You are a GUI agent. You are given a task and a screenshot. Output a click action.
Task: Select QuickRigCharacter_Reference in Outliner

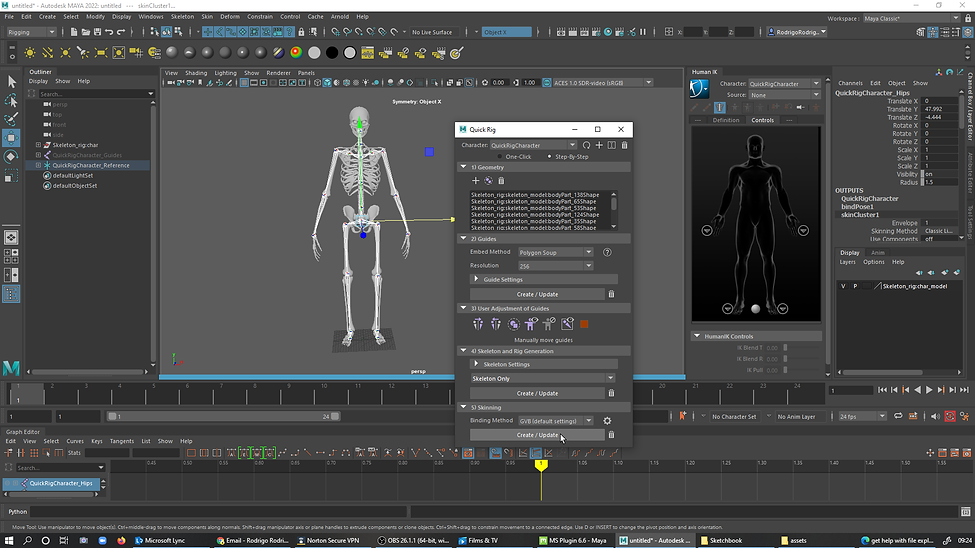(x=91, y=165)
